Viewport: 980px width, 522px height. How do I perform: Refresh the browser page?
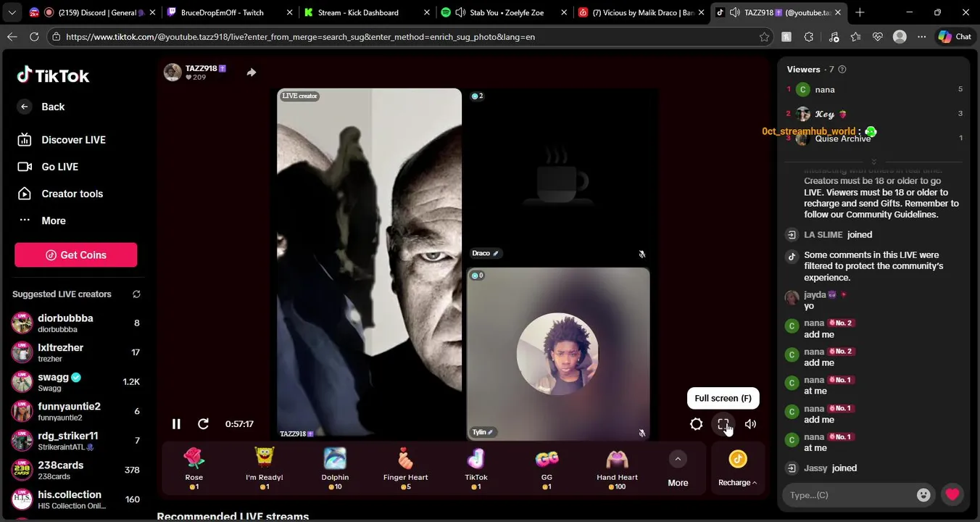point(34,36)
